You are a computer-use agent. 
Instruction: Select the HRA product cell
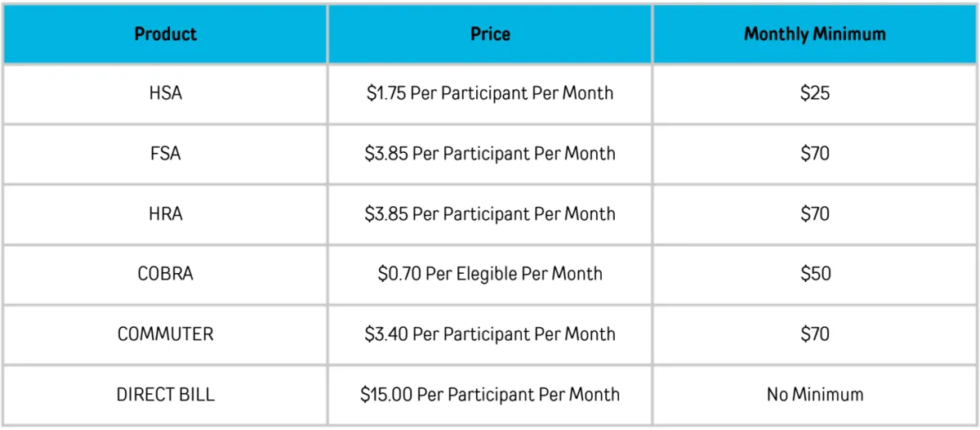(166, 214)
